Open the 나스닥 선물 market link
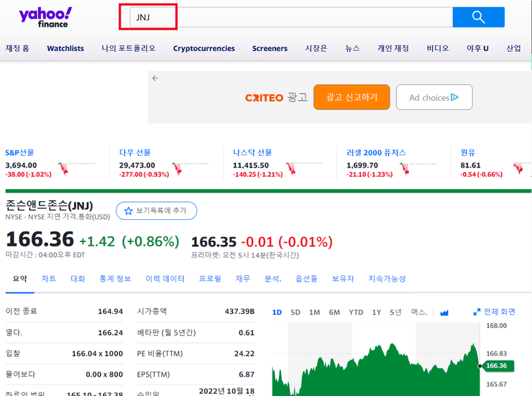Image resolution: width=532 pixels, height=396 pixels. pos(252,152)
